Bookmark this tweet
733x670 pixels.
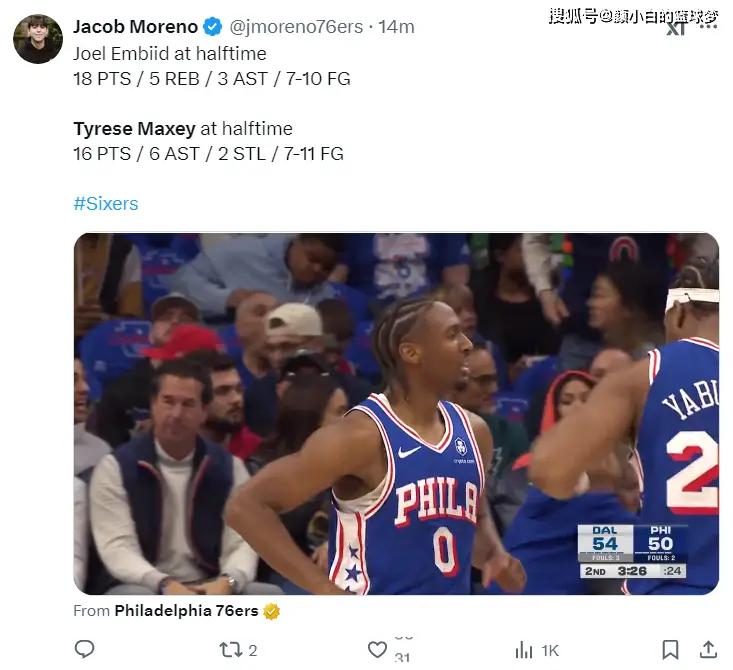click(671, 649)
